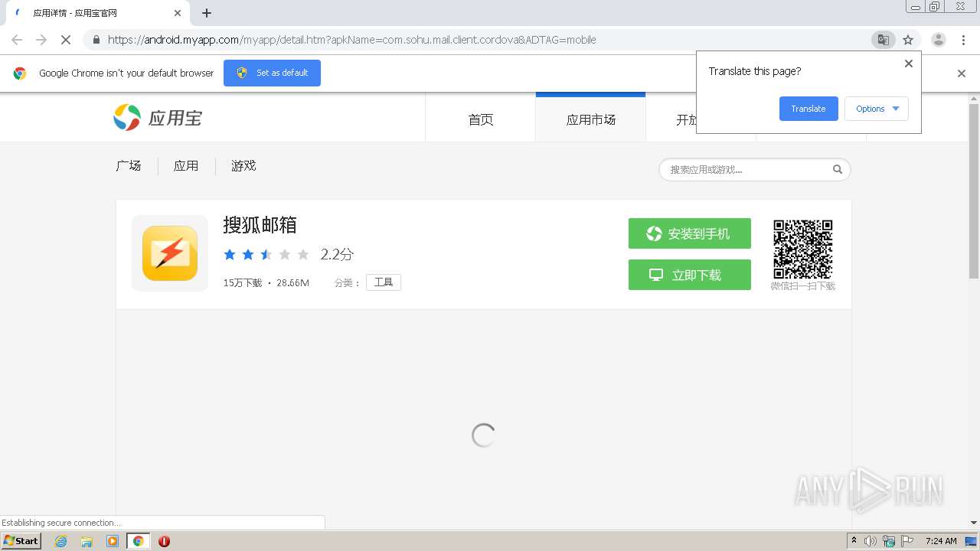Open the 应用市场 tab

pyautogui.click(x=590, y=119)
